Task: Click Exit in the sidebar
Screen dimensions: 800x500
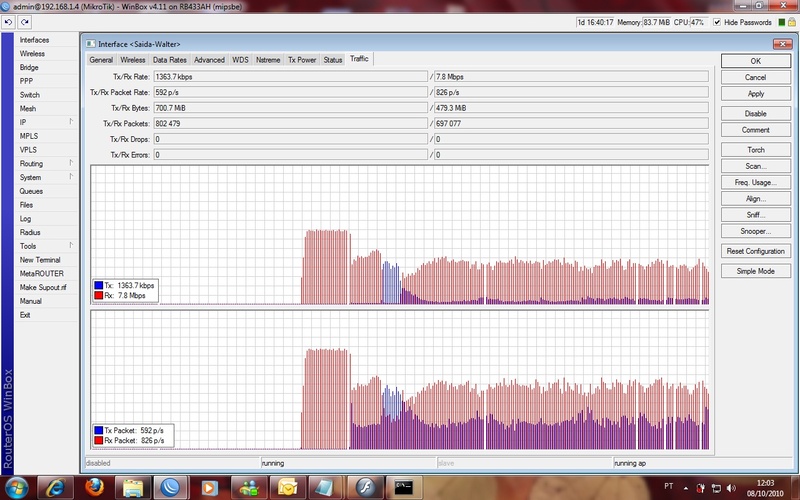Action: point(25,315)
